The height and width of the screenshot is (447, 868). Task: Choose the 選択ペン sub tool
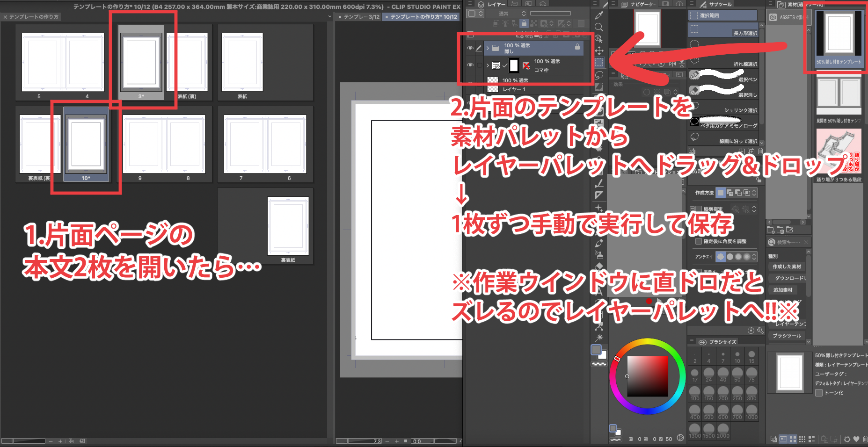(x=723, y=76)
